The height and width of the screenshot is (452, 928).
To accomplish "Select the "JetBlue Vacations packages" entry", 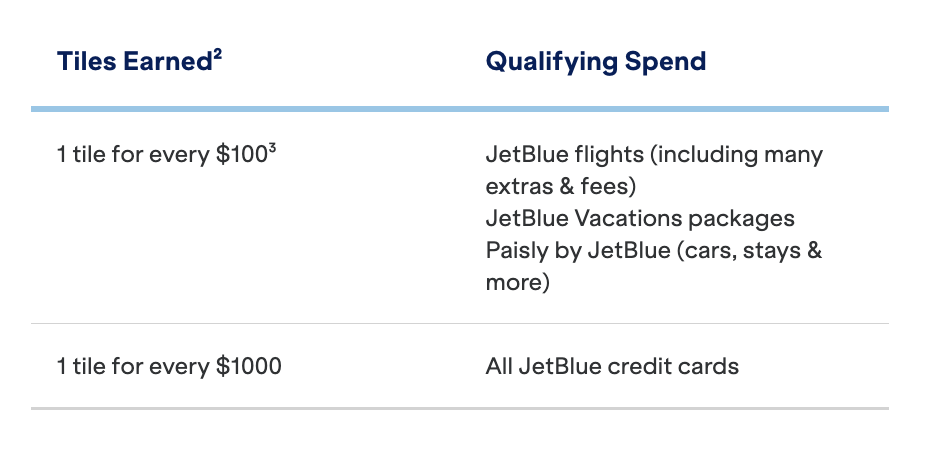I will [640, 218].
